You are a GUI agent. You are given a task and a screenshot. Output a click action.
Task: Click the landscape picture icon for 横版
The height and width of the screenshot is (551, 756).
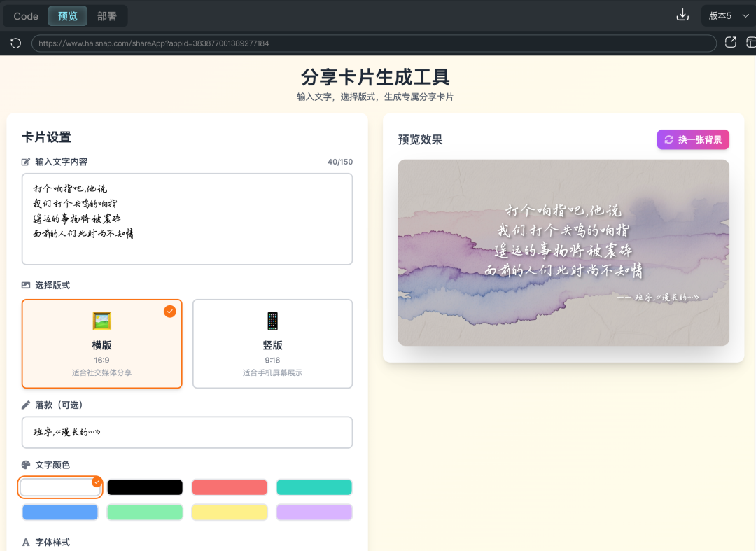[x=101, y=321]
